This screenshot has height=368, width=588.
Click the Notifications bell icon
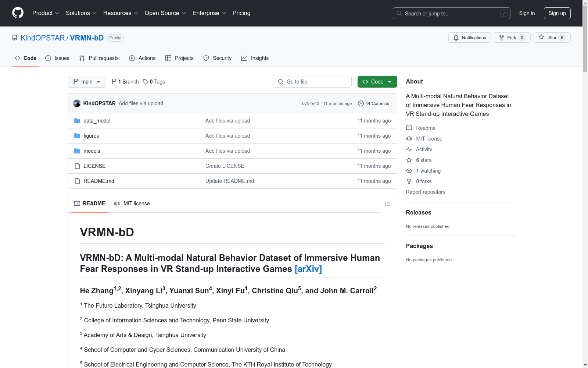(456, 38)
